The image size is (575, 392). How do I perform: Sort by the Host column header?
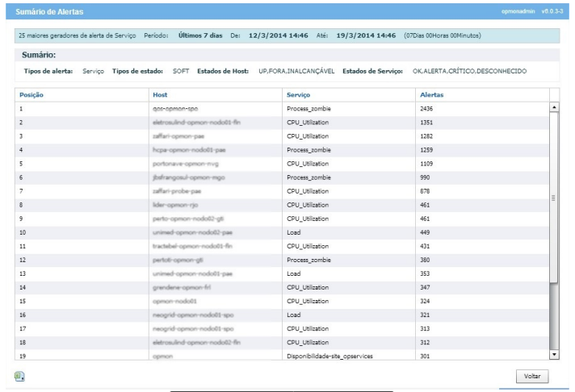click(x=160, y=94)
